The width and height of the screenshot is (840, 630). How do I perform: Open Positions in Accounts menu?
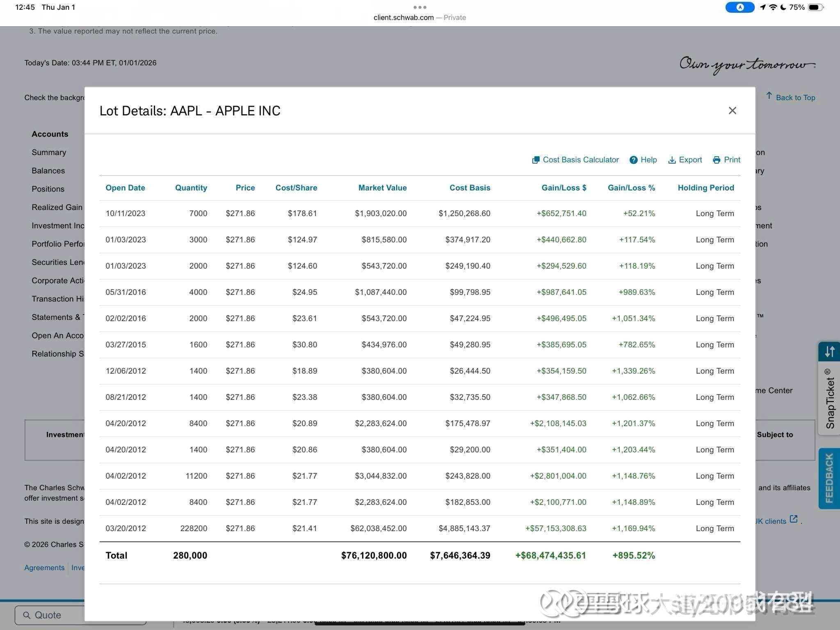48,189
